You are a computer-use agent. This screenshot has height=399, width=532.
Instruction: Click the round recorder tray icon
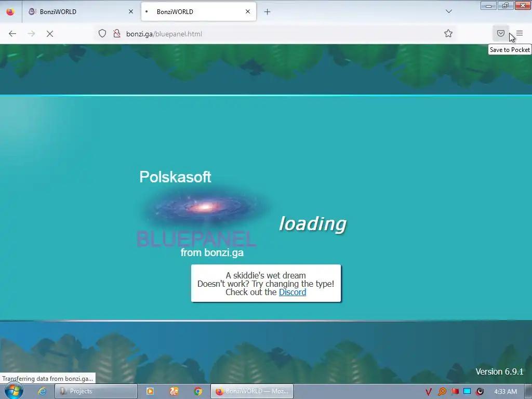click(x=480, y=392)
